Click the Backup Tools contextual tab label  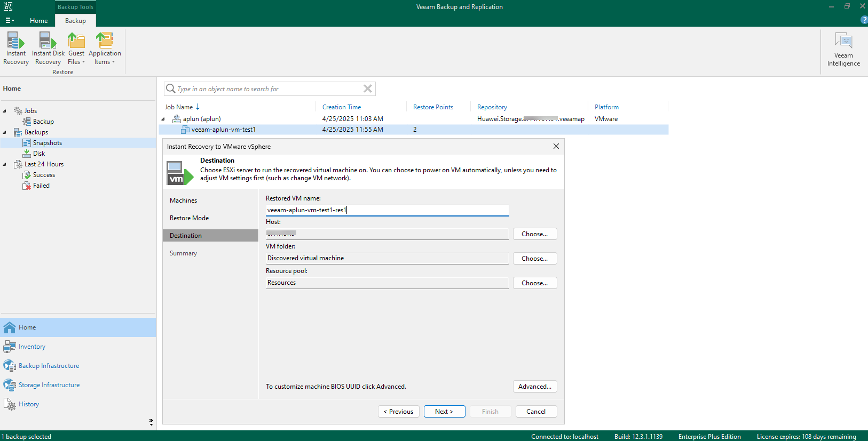point(75,7)
